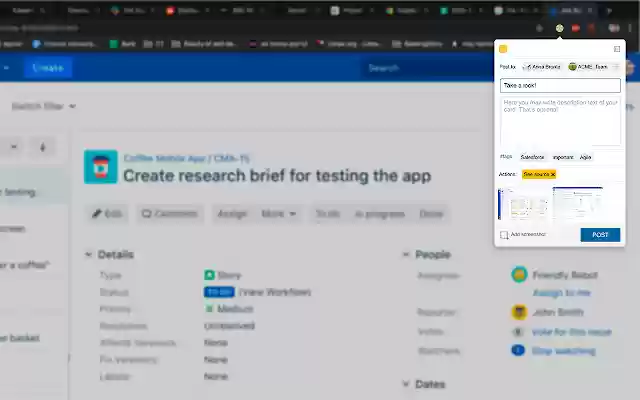This screenshot has height=400, width=640.
Task: Collapse the People section
Action: pos(406,255)
